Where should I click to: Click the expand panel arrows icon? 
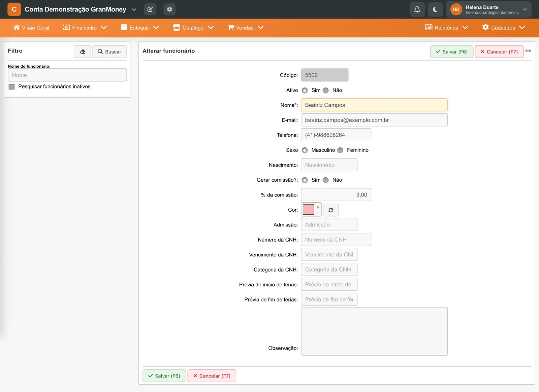coord(528,51)
